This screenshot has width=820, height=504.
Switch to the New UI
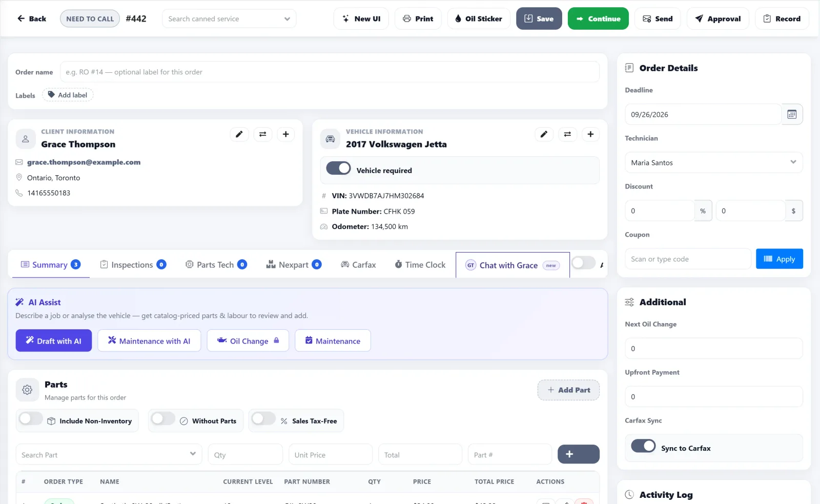point(361,18)
